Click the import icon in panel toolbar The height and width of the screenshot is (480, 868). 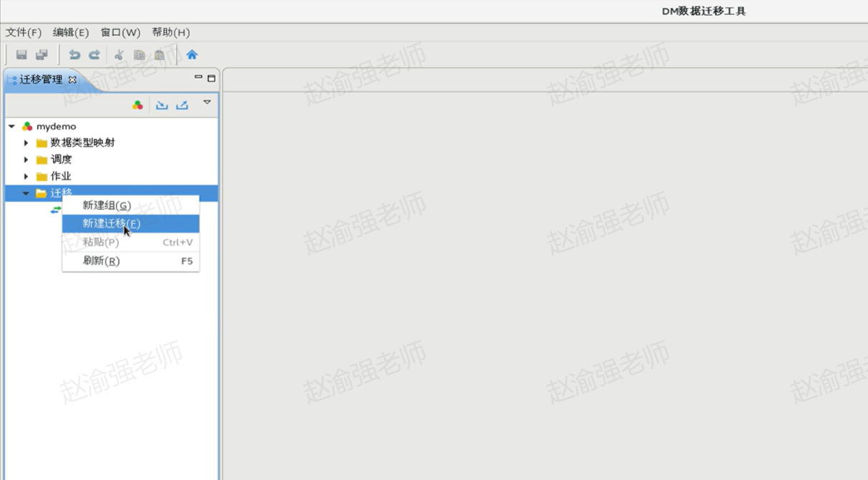pyautogui.click(x=162, y=105)
